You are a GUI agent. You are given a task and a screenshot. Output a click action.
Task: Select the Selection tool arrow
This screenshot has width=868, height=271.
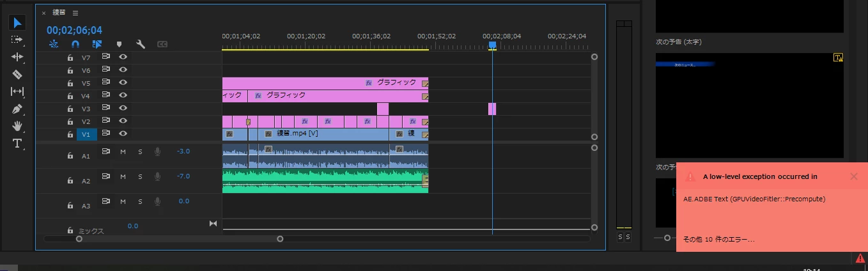(x=17, y=23)
